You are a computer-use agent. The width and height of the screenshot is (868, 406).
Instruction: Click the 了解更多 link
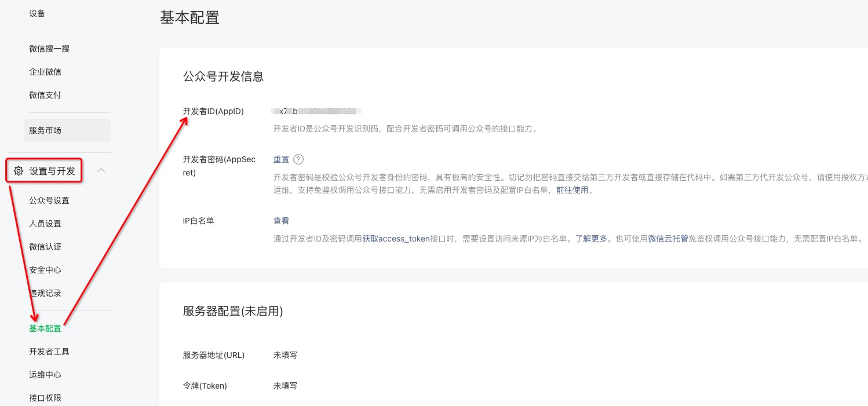[x=591, y=238]
